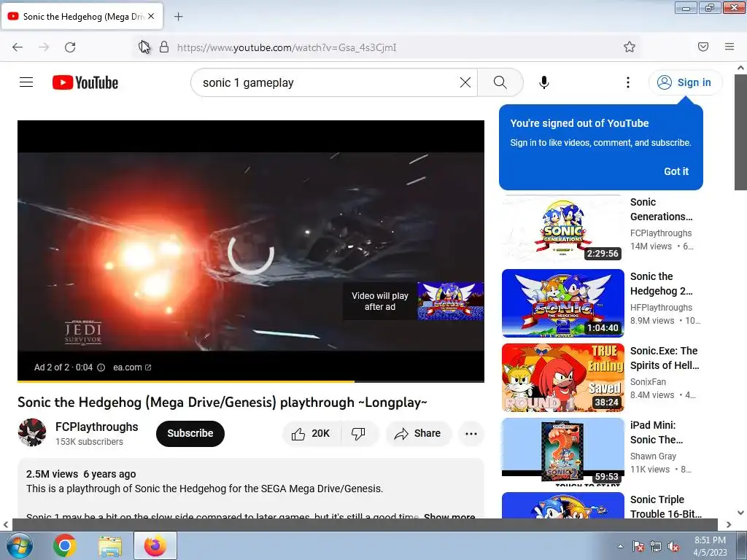This screenshot has height=560, width=747.
Task: Open Sonic Generations video thumbnail
Action: click(562, 228)
